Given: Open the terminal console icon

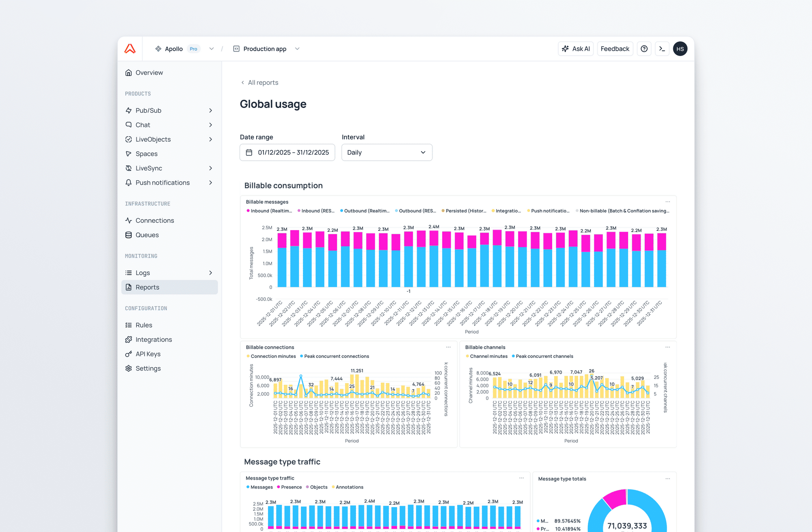Looking at the screenshot, I should click(x=662, y=49).
